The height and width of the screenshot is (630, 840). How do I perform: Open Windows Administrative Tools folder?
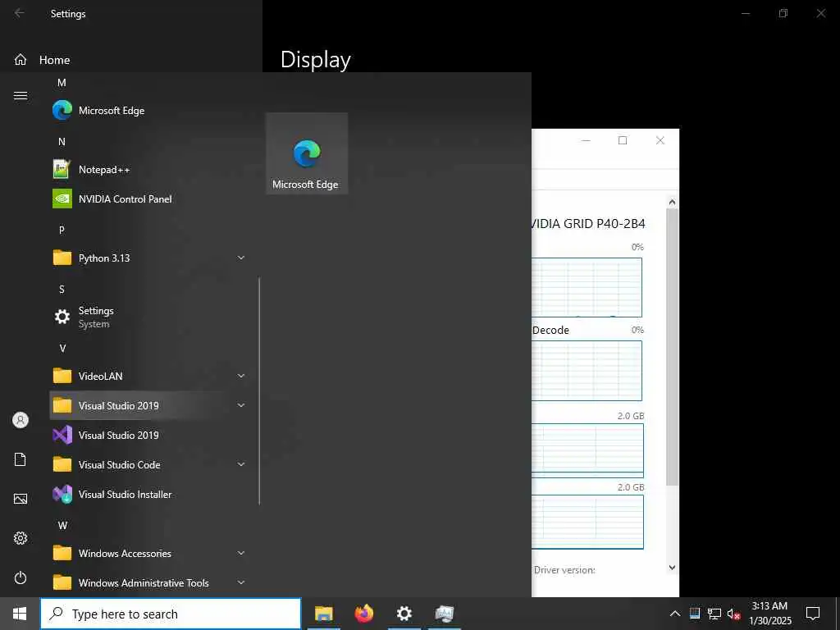(x=150, y=582)
